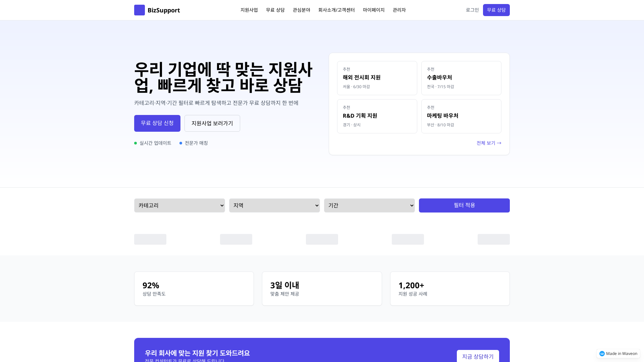Image resolution: width=644 pixels, height=362 pixels.
Task: Open the 지역 dropdown
Action: [x=274, y=205]
